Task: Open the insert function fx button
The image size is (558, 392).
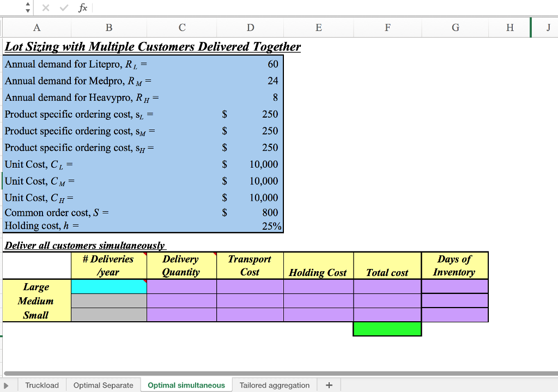Action: [83, 8]
